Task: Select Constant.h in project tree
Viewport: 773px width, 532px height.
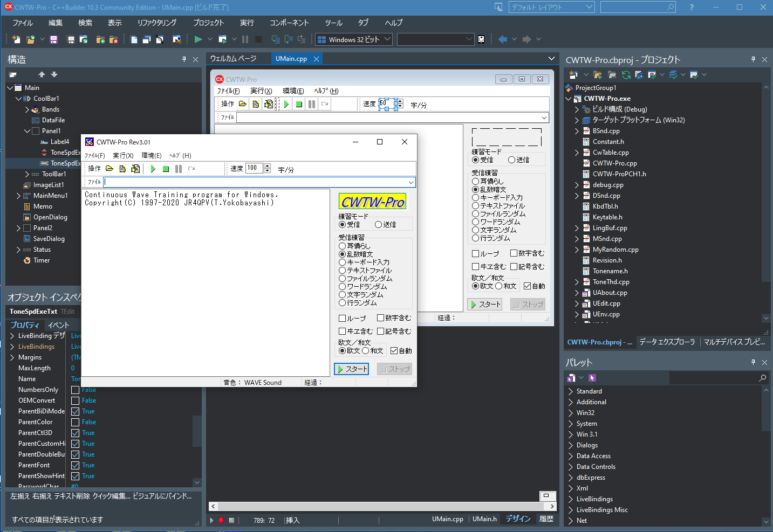Action: [x=608, y=142]
